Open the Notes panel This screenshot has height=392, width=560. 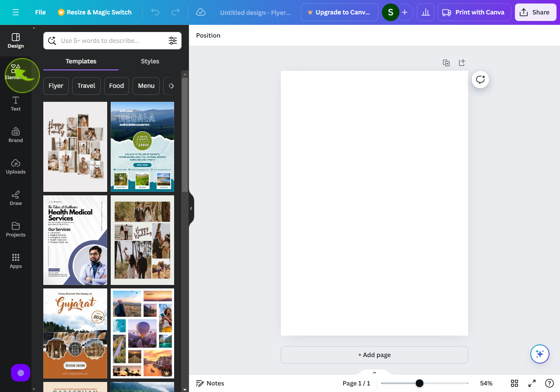click(210, 383)
